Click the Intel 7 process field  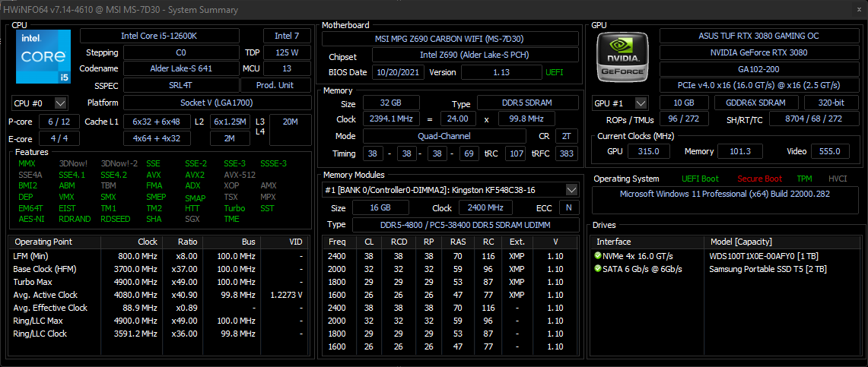(287, 36)
